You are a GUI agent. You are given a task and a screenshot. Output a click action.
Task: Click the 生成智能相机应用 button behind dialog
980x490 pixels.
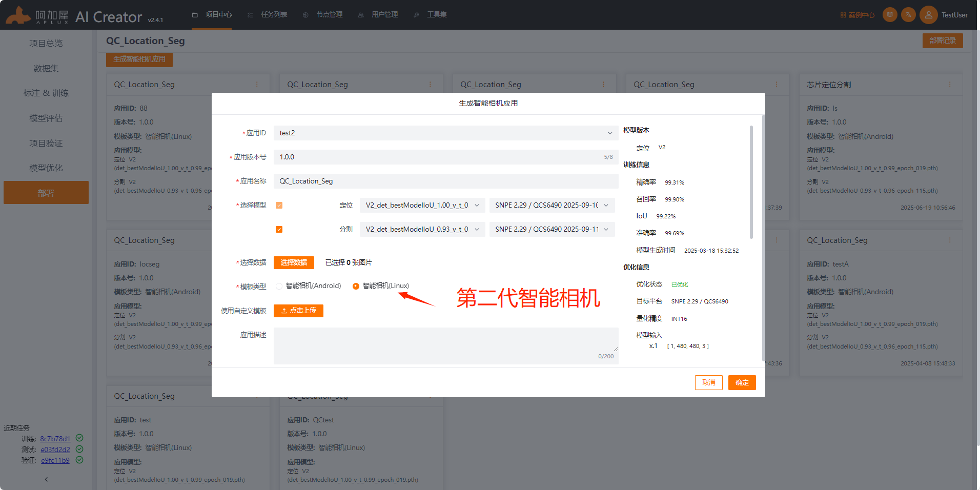[139, 59]
